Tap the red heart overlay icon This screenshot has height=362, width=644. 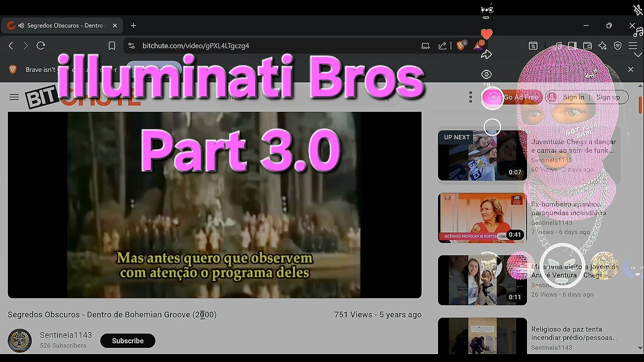(x=486, y=34)
